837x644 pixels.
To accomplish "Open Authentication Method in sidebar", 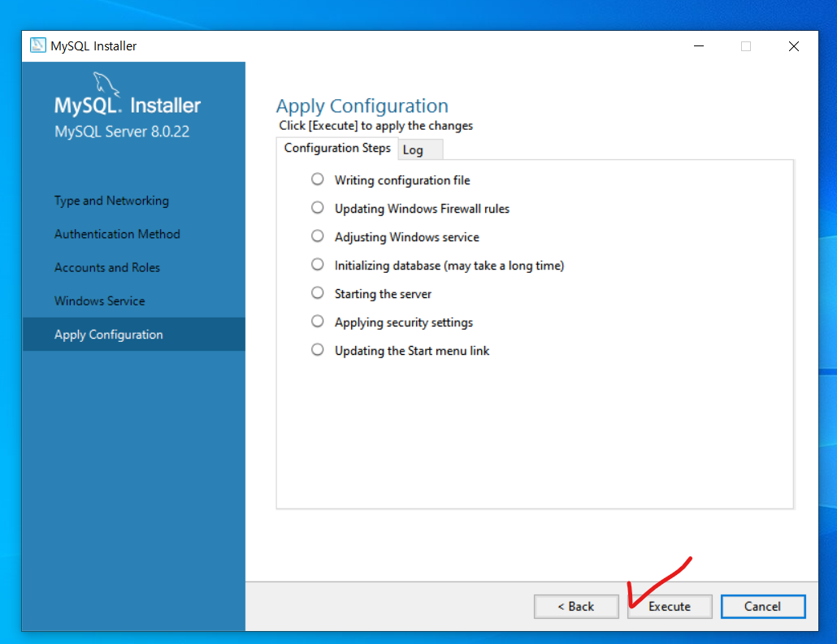I will point(117,234).
